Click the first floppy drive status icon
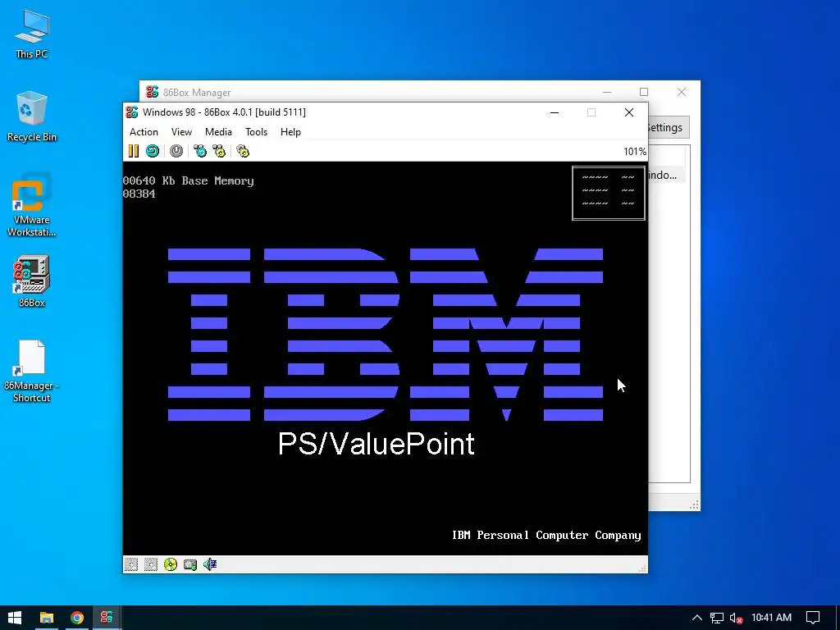 (131, 564)
